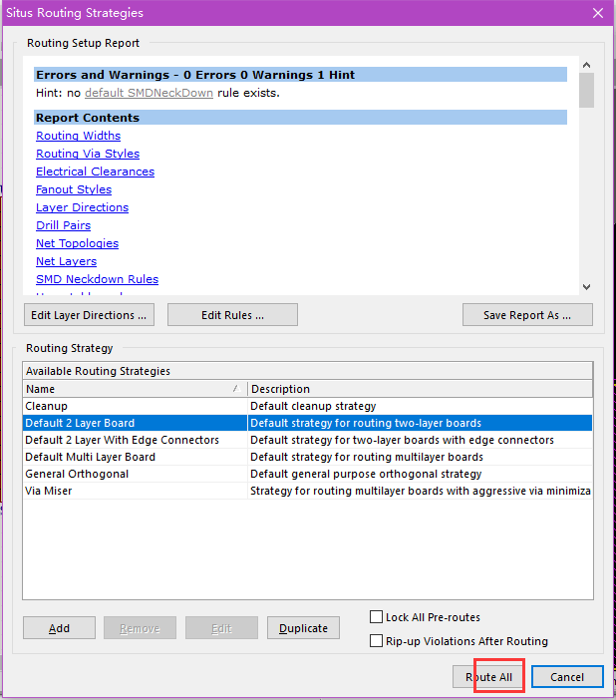The width and height of the screenshot is (616, 700).
Task: Click the Remove strategy button
Action: (140, 628)
